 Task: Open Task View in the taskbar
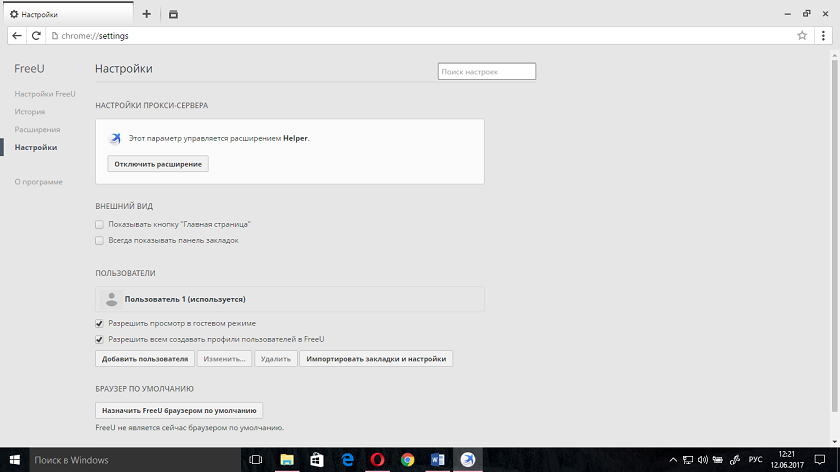(256, 460)
